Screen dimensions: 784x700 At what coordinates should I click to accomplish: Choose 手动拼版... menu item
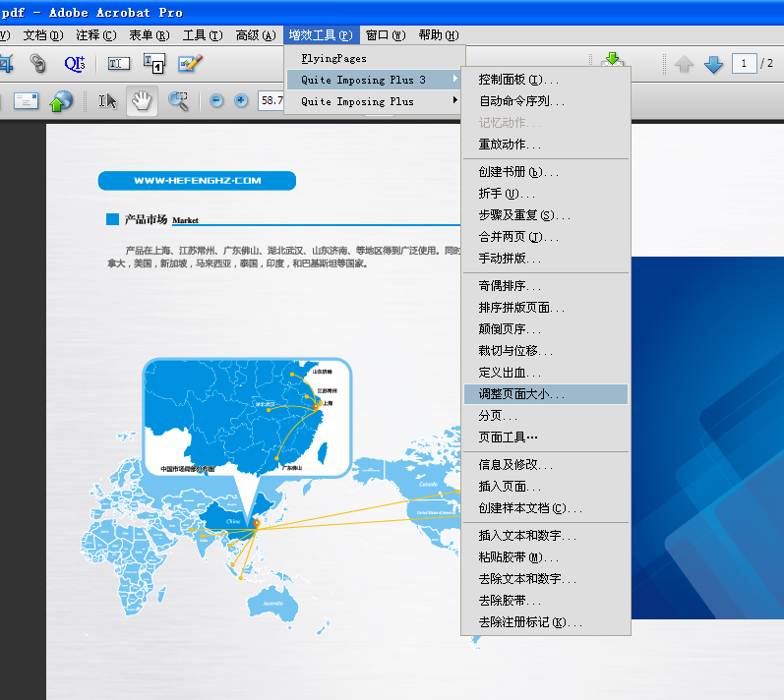click(x=546, y=259)
